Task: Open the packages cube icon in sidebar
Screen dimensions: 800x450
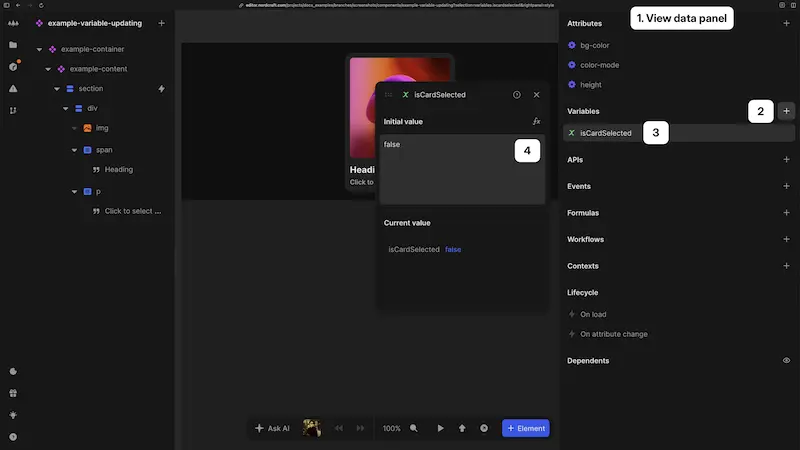Action: tap(13, 67)
